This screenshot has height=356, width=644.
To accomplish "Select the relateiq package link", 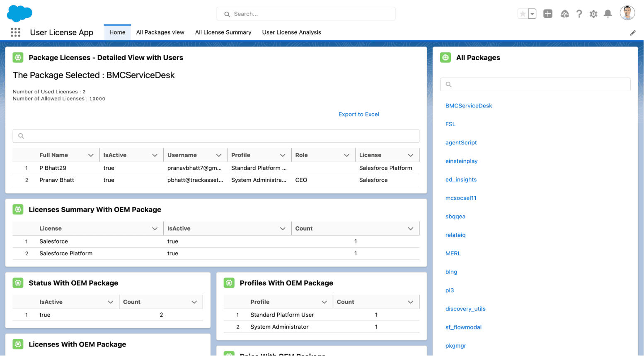I will pyautogui.click(x=455, y=235).
